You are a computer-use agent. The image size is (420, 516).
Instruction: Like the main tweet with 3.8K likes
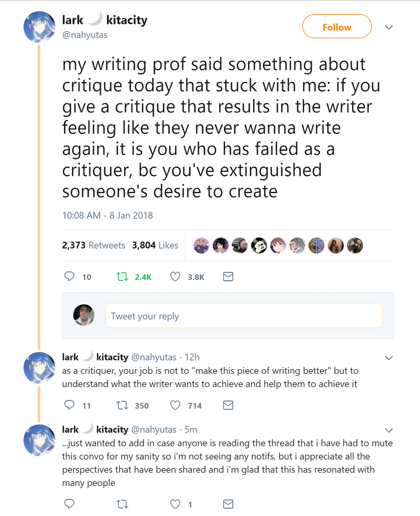click(175, 276)
